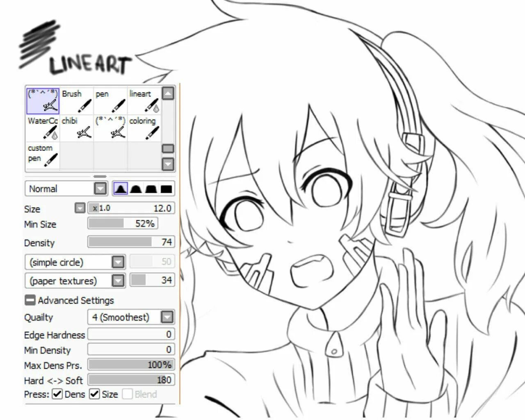Select the WaterCo watercolor preset
The height and width of the screenshot is (420, 525).
[x=43, y=128]
